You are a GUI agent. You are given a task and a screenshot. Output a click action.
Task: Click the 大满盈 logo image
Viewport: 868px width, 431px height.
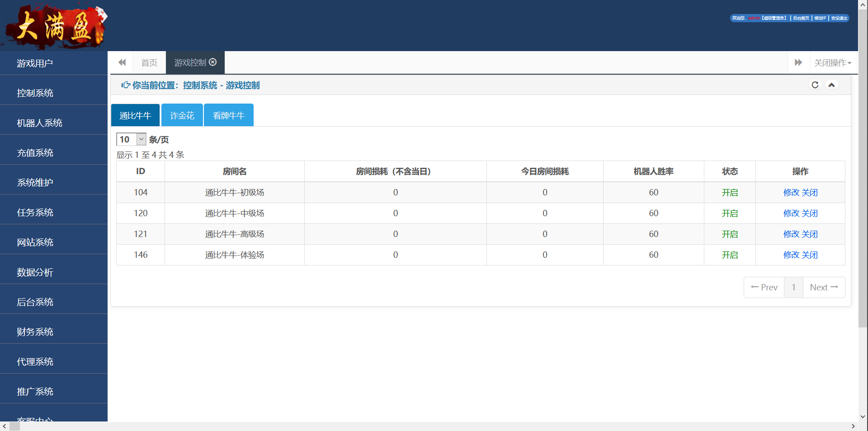coord(54,26)
